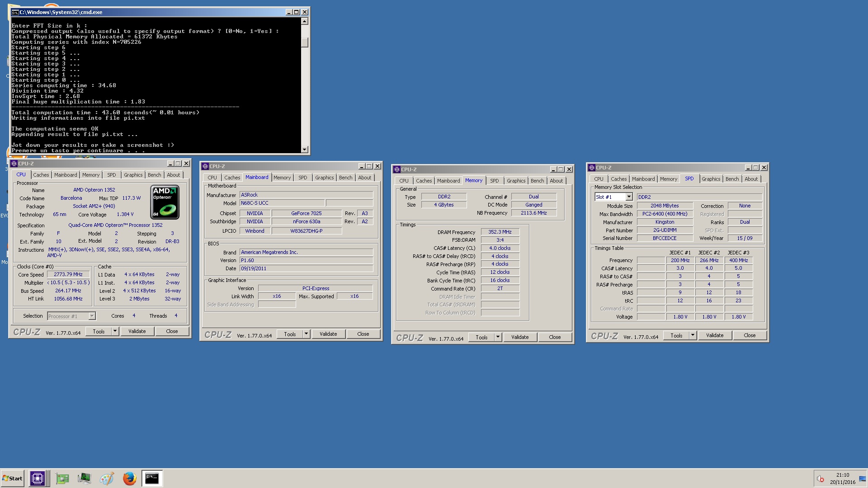Click the Threads count value 4
868x488 pixels.
176,316
